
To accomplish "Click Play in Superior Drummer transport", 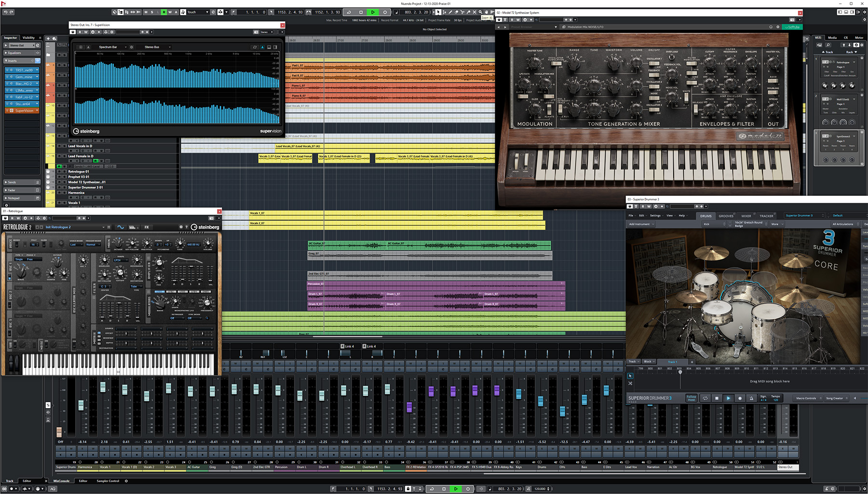I will [x=728, y=398].
